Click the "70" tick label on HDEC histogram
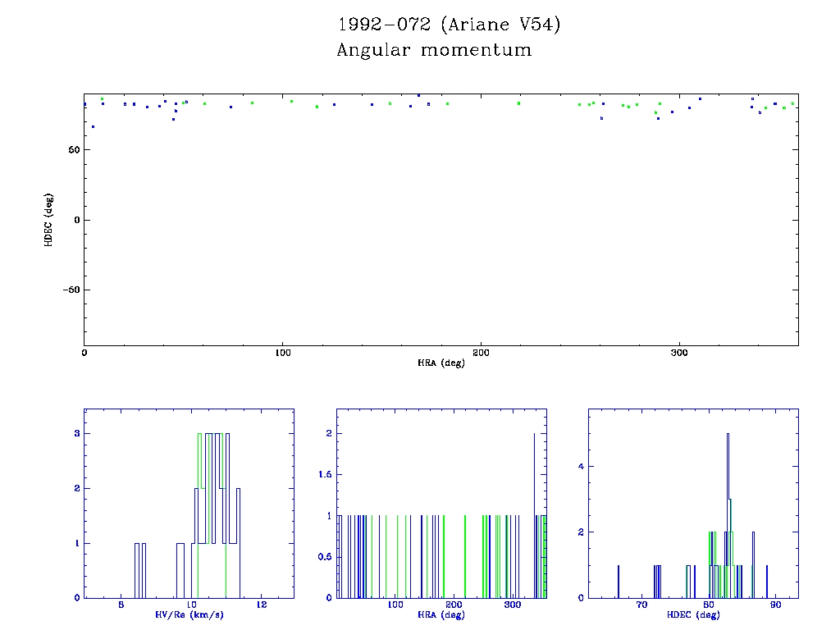 (641, 605)
